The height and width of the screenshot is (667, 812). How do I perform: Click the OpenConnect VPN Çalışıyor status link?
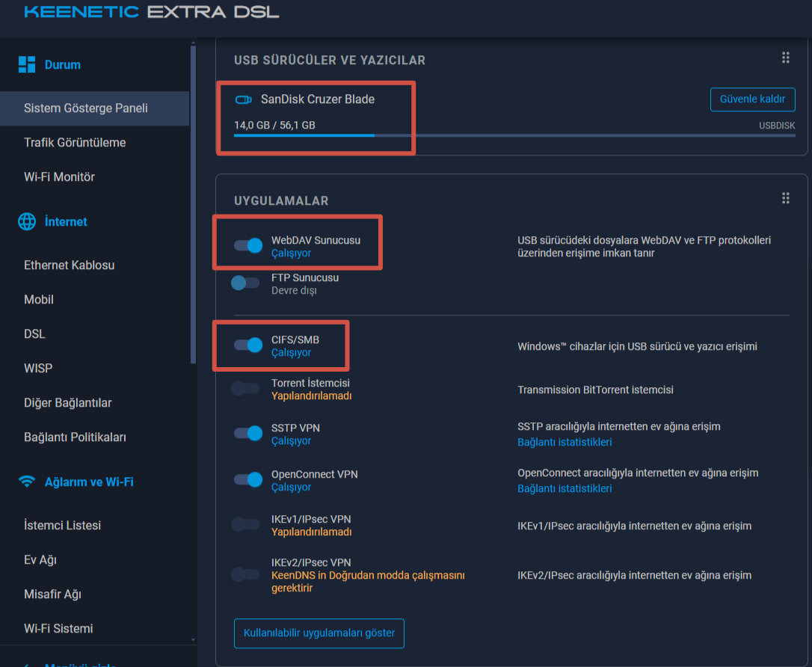pyautogui.click(x=291, y=488)
